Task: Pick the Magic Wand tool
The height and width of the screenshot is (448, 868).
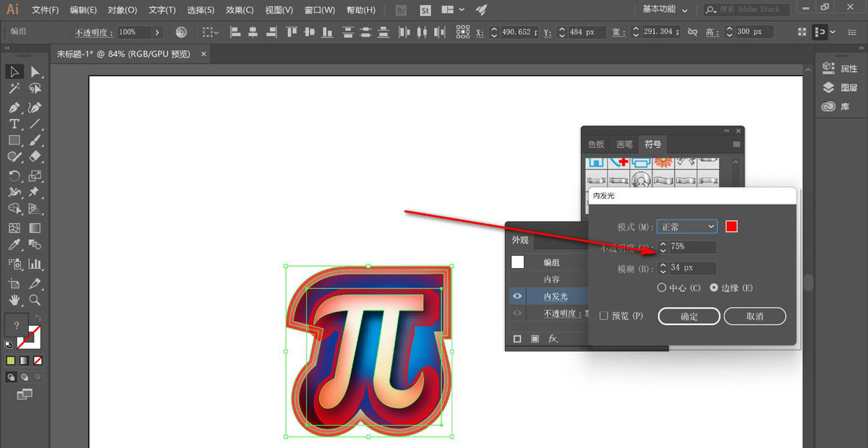Action: coord(14,89)
